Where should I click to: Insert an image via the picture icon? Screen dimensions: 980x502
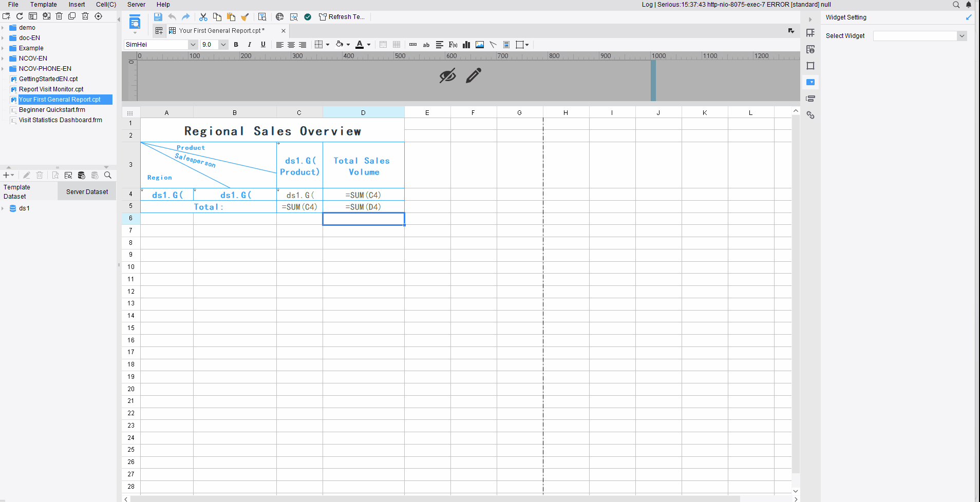coord(480,45)
